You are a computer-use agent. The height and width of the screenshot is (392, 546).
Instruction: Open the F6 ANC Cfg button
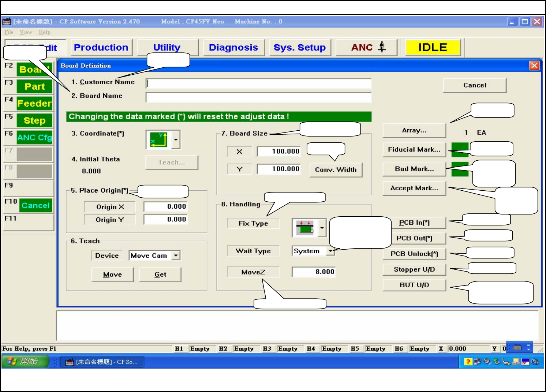(x=34, y=138)
